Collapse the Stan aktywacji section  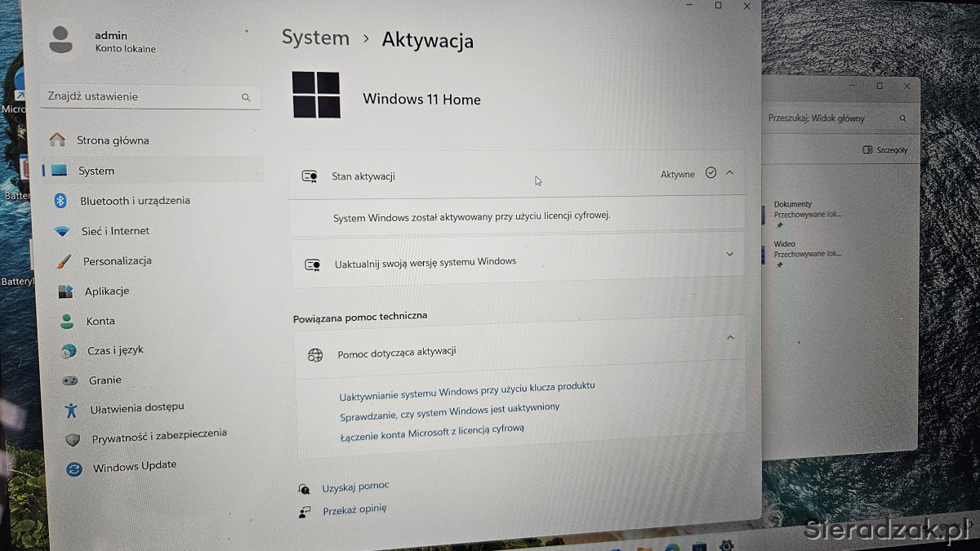730,172
